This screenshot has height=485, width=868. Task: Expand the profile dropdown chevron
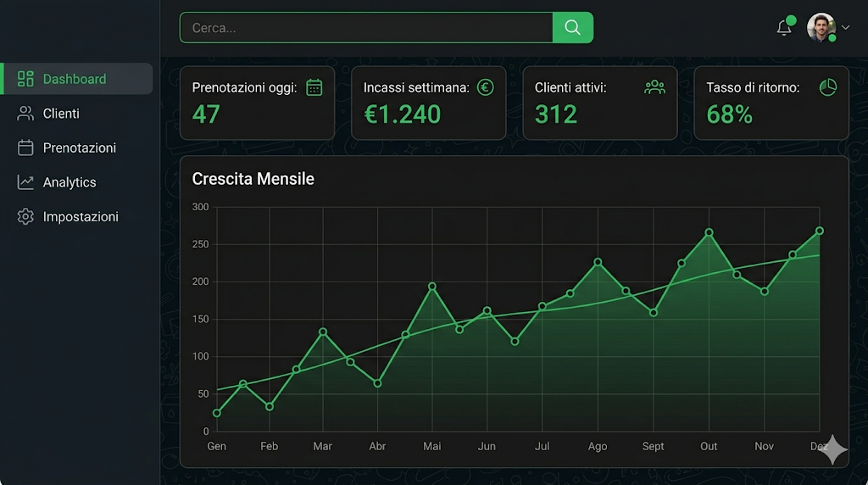(x=845, y=27)
